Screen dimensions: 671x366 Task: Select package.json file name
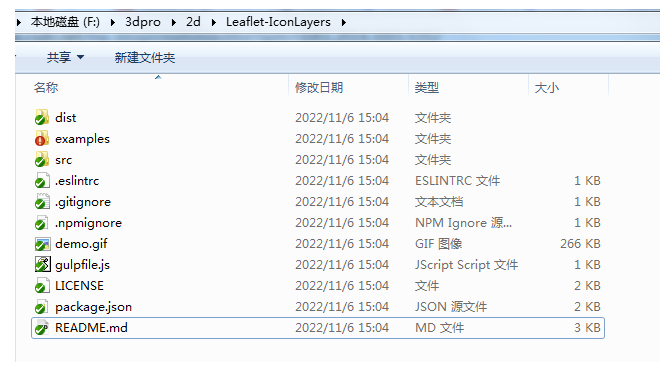coord(93,306)
